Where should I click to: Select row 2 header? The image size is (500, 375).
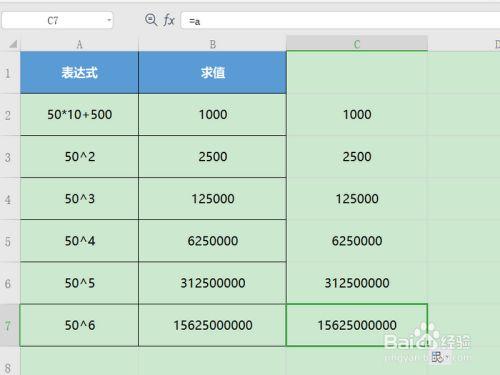click(9, 115)
